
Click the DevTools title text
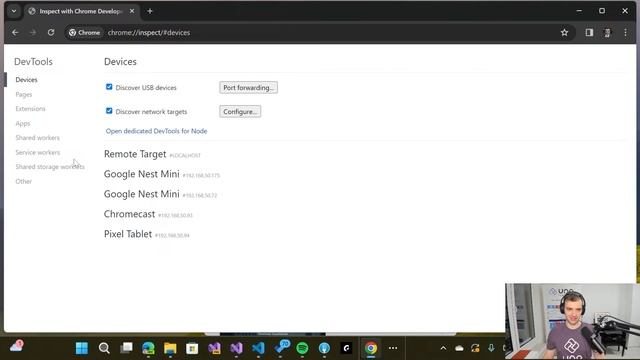click(x=33, y=62)
